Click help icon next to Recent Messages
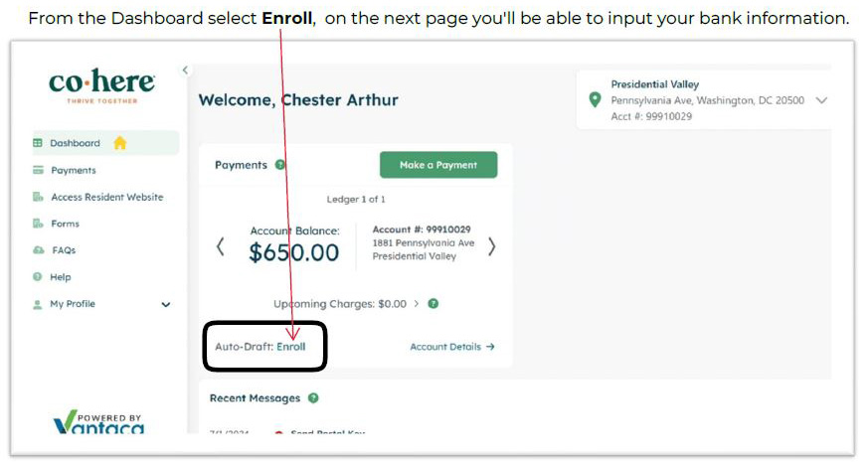The height and width of the screenshot is (463, 868). click(313, 398)
